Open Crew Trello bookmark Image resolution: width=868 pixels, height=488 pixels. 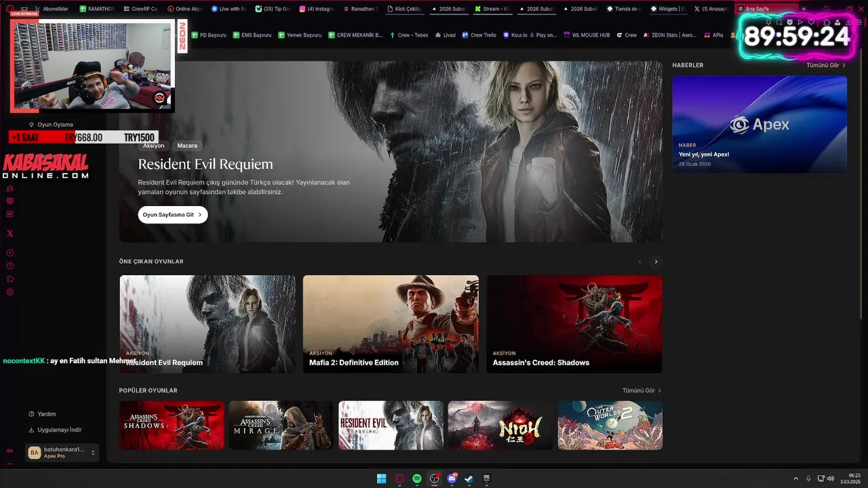coord(479,35)
